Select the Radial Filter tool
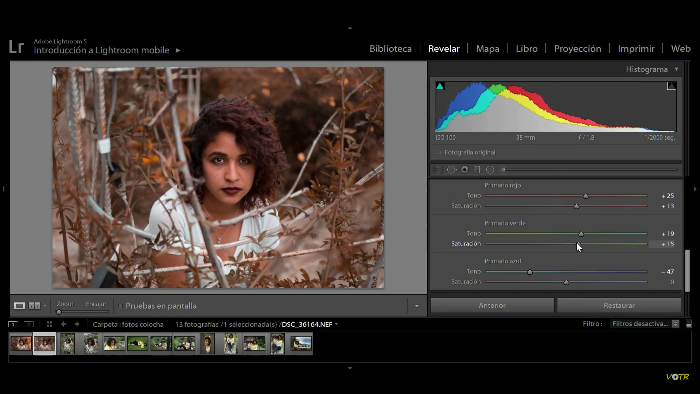This screenshot has height=394, width=700. click(490, 170)
